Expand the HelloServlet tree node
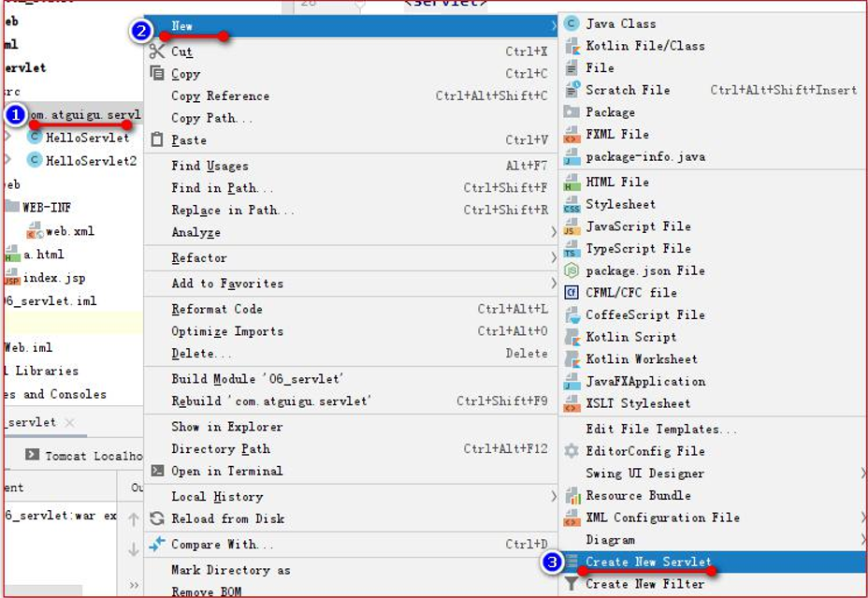 [8, 137]
